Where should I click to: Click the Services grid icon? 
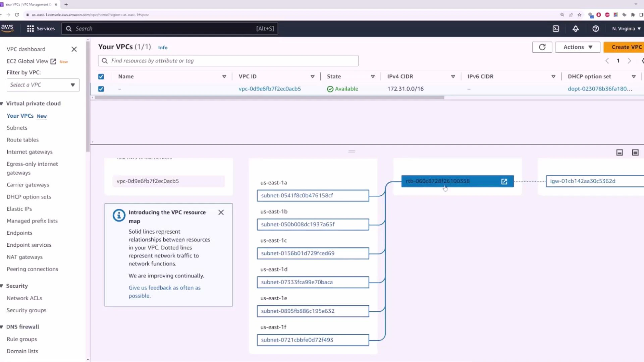point(30,28)
